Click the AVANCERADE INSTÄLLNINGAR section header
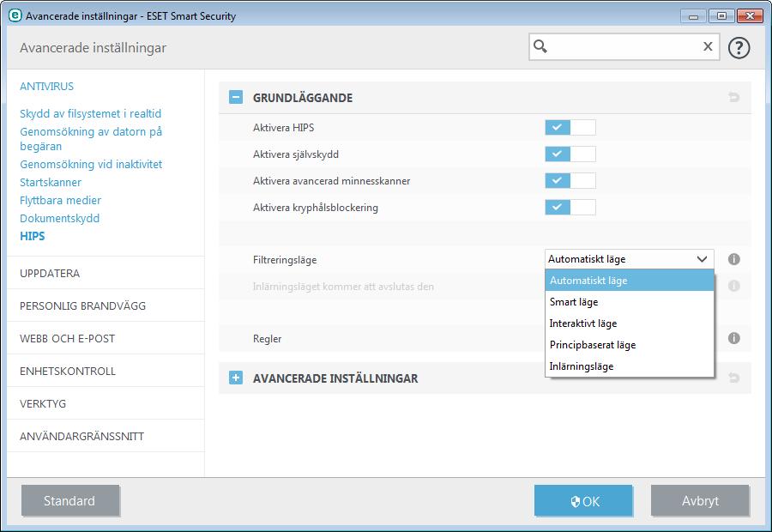The height and width of the screenshot is (532, 772). [x=335, y=378]
